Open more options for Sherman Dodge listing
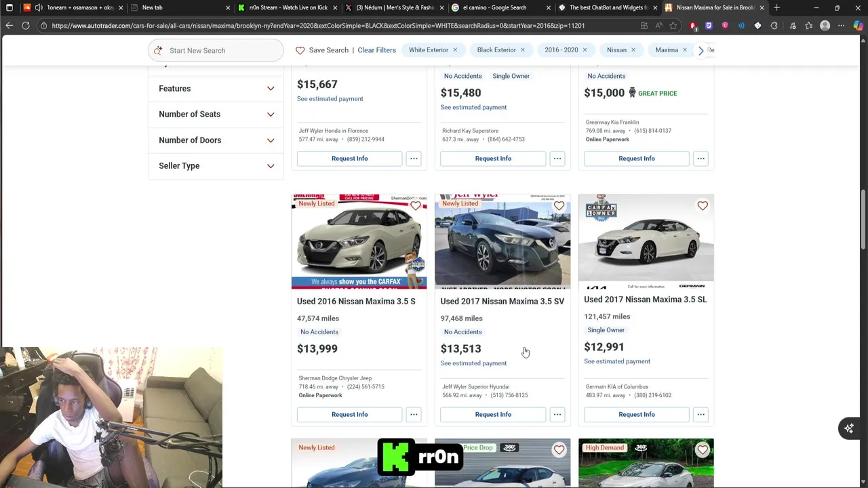This screenshot has height=488, width=868. pyautogui.click(x=414, y=414)
